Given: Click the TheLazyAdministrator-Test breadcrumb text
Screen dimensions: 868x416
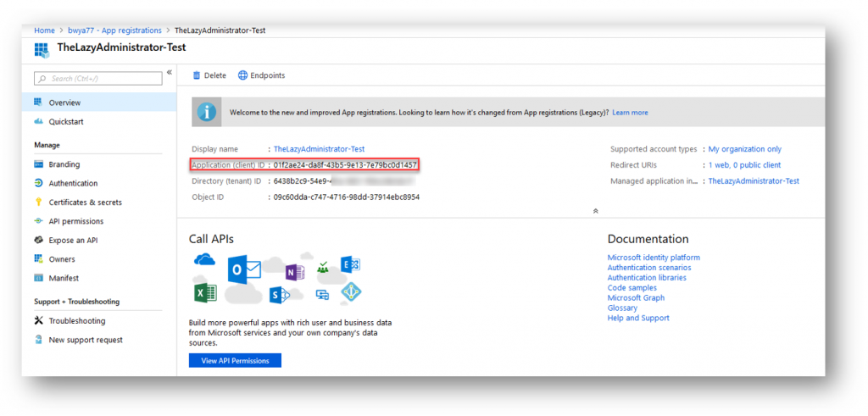Looking at the screenshot, I should pyautogui.click(x=220, y=31).
